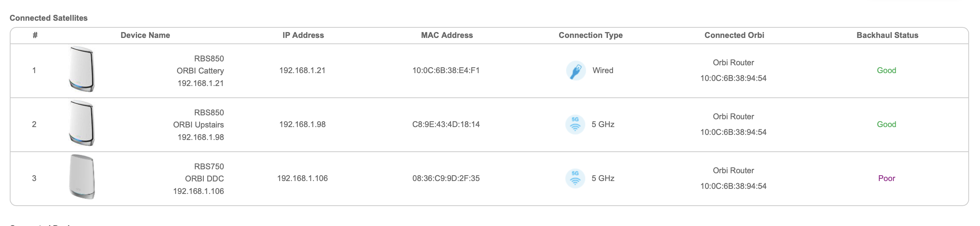Click IP address 192.168.1.106 in the IP Address column

click(302, 179)
